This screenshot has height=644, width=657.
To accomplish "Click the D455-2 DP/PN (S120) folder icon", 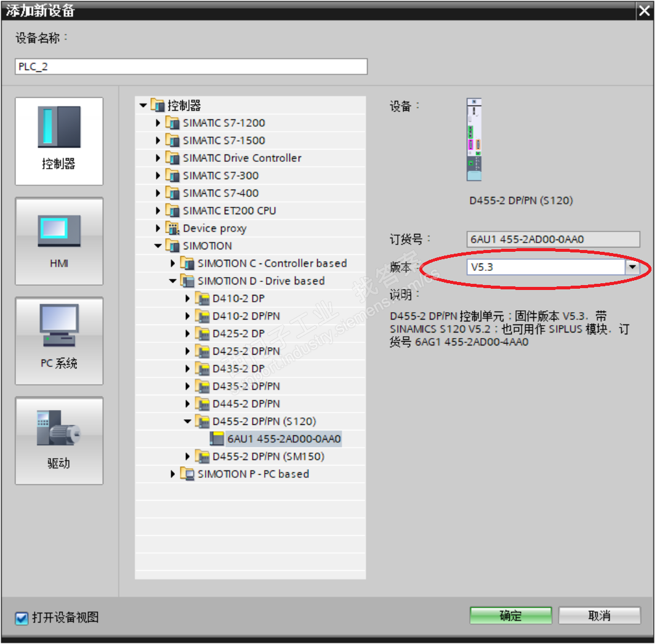I will click(x=203, y=421).
